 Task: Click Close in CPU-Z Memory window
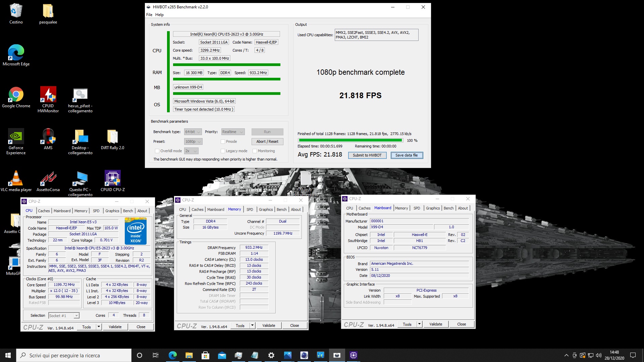294,325
